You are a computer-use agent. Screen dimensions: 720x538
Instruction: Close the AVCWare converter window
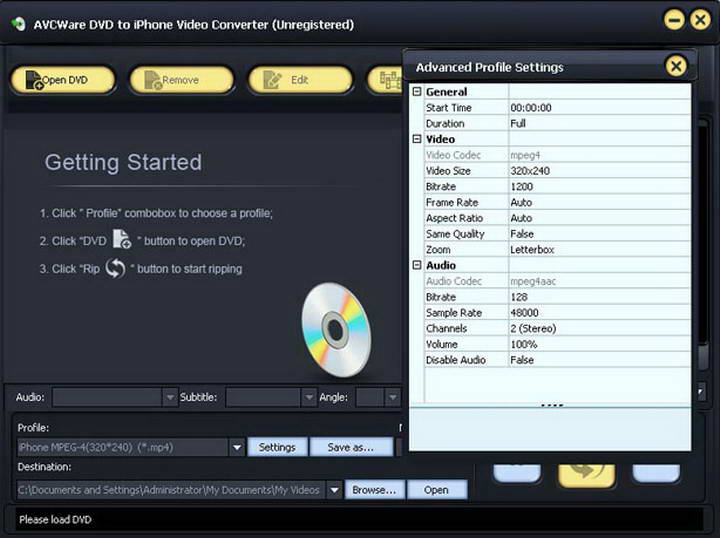pyautogui.click(x=700, y=20)
